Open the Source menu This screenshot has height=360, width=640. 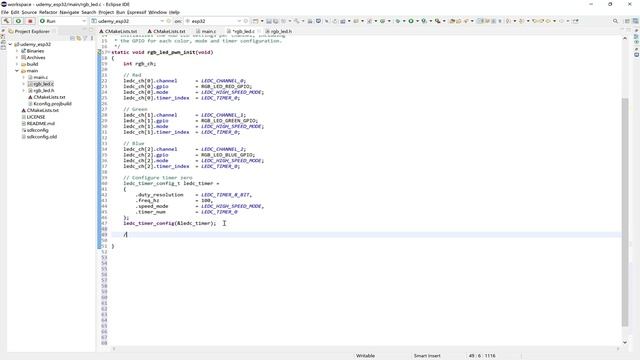click(29, 12)
